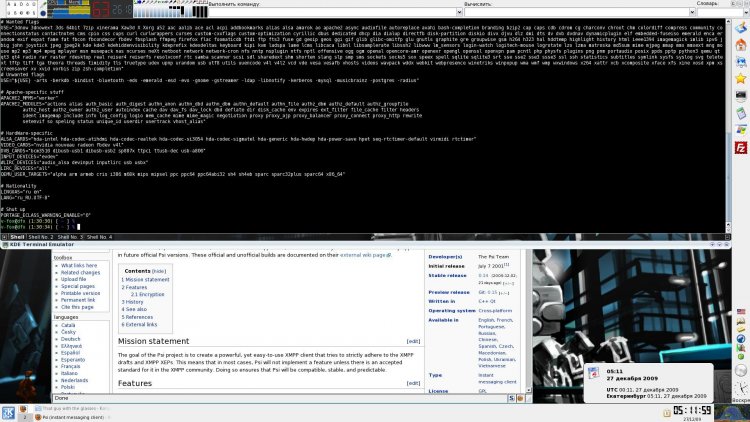Screen dimensions: 750x422
Task: Open the 'external wiki page' link
Action: pos(365,255)
